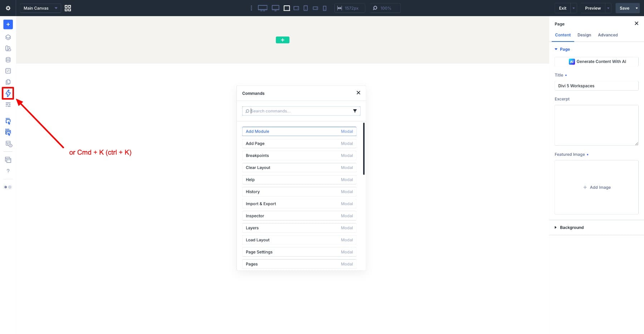The width and height of the screenshot is (644, 334).
Task: Click the Save button
Action: 624,8
